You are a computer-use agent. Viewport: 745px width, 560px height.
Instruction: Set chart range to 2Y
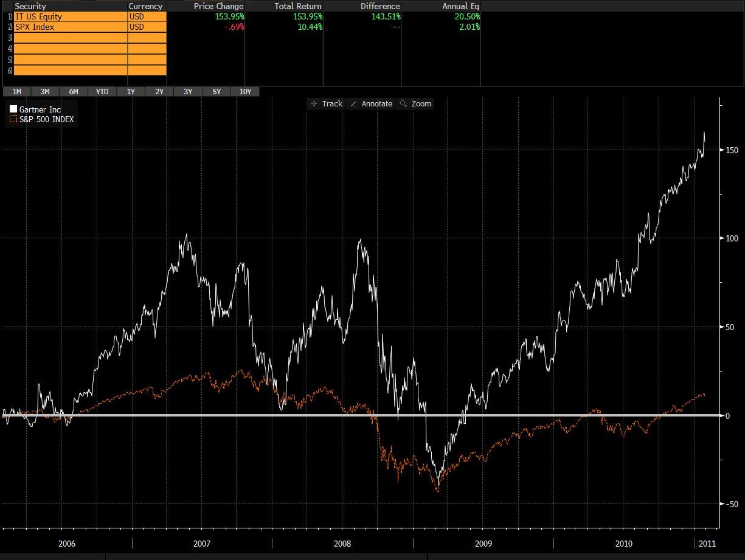[159, 92]
